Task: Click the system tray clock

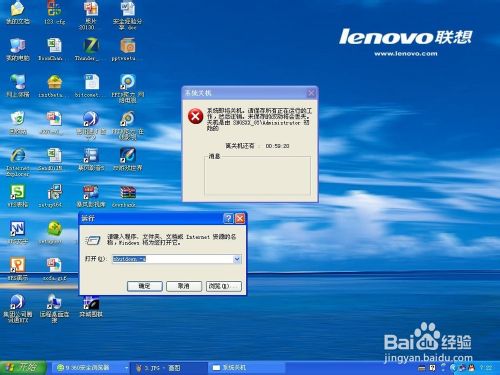Action: coord(486,368)
